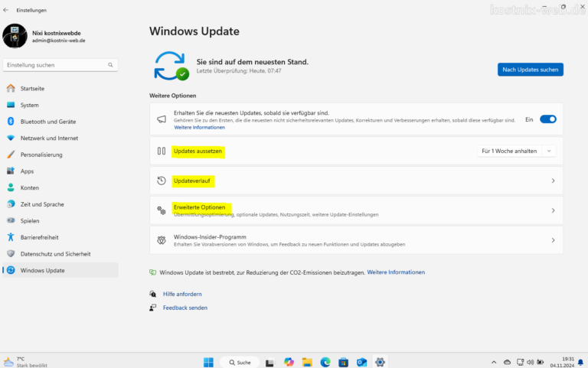The image size is (588, 368).
Task: Click the Windows-Insider-Programm icon
Action: coord(162,240)
